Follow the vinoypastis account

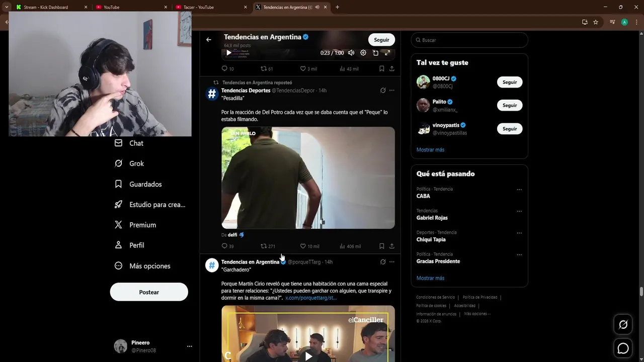coord(510,129)
